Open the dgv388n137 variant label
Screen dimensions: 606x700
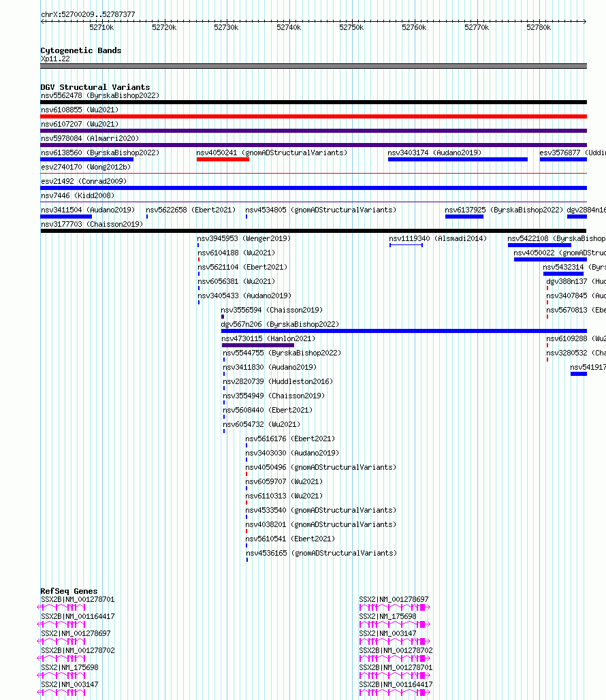point(575,281)
